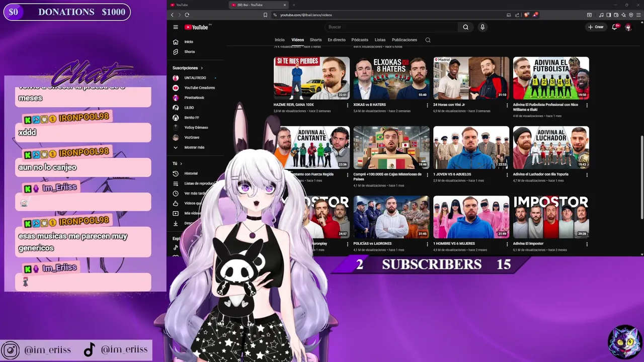Click title 24 Horas con Vini Jr
Image resolution: width=644 pixels, height=362 pixels.
coord(450,105)
